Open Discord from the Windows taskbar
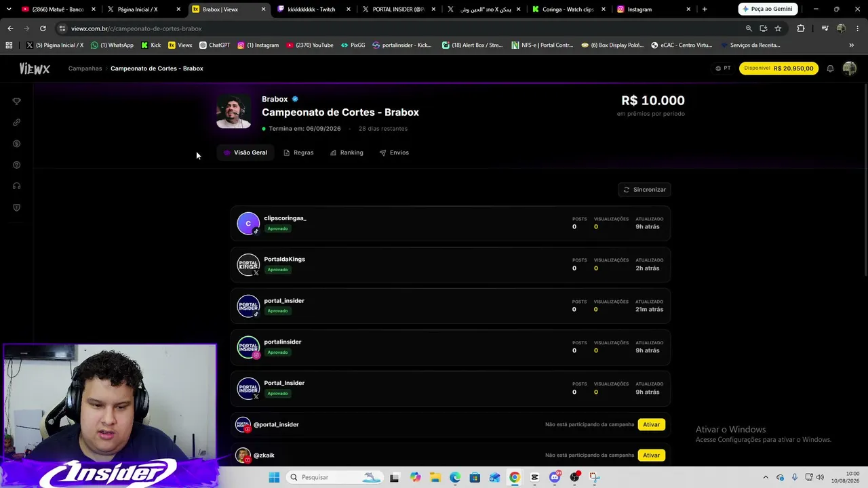Viewport: 868px width, 488px height. point(555,477)
